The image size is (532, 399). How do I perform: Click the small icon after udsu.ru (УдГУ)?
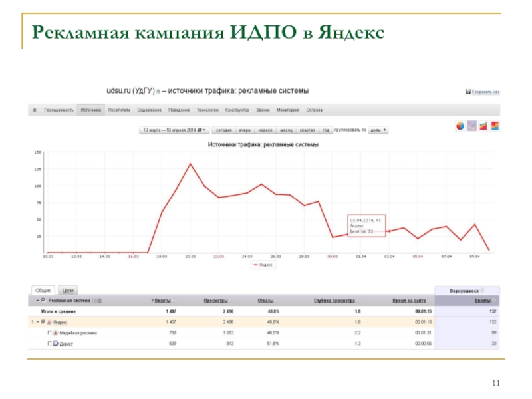click(x=158, y=92)
